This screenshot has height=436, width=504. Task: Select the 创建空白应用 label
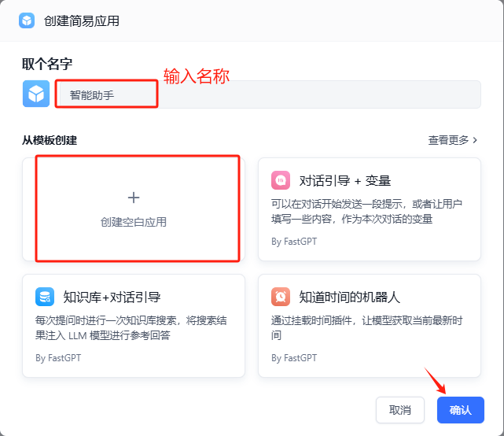[134, 222]
